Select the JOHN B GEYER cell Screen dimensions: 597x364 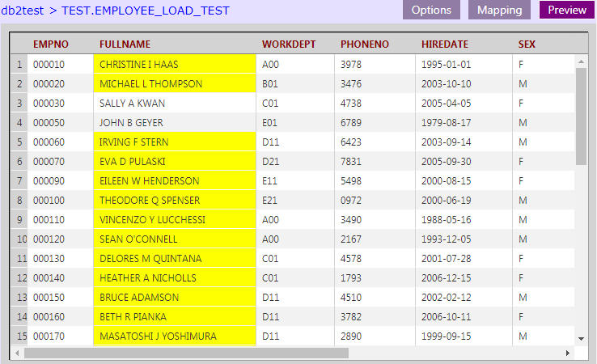click(x=175, y=123)
